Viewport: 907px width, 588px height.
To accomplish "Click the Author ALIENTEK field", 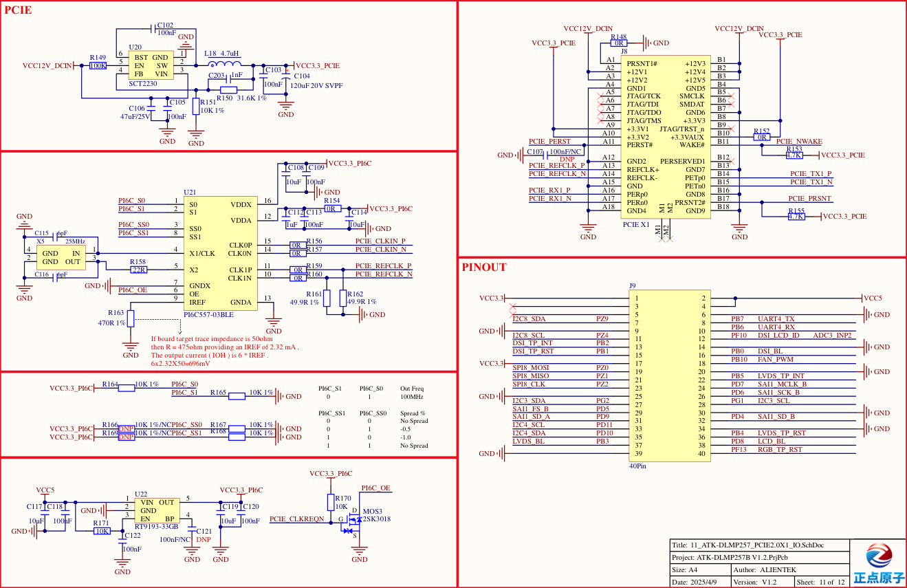I will click(x=789, y=570).
